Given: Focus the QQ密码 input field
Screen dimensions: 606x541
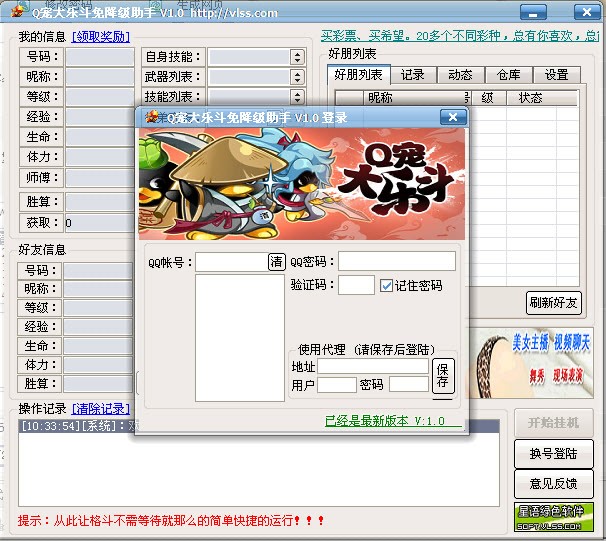Looking at the screenshot, I should coord(397,261).
